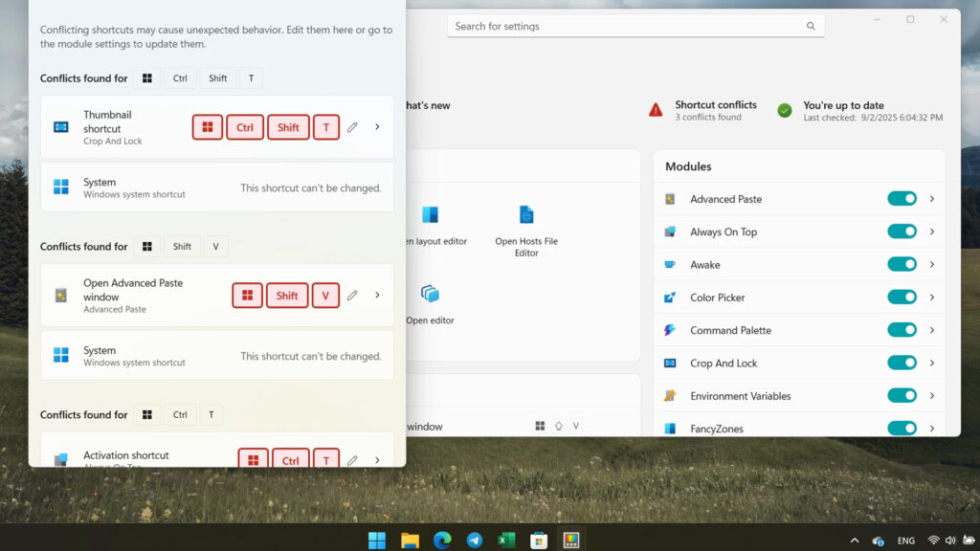The width and height of the screenshot is (980, 551).
Task: Click the Open Hosts File Editor icon
Action: (525, 215)
